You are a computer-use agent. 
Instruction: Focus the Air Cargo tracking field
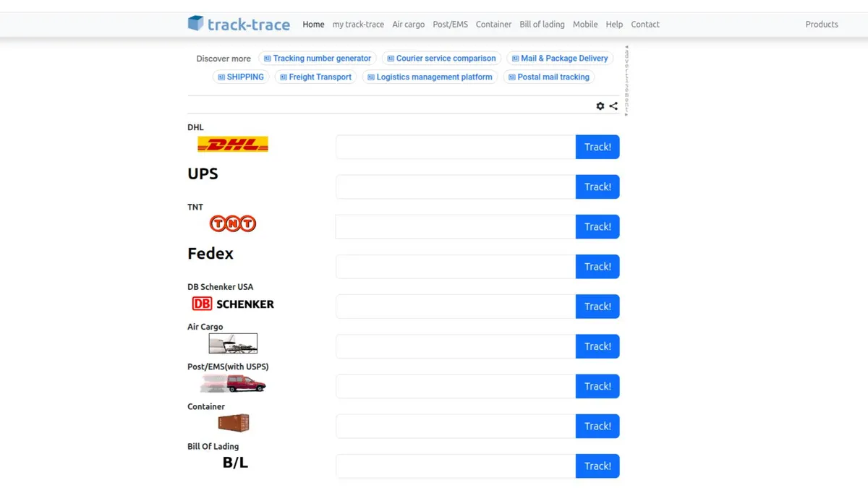pyautogui.click(x=456, y=346)
